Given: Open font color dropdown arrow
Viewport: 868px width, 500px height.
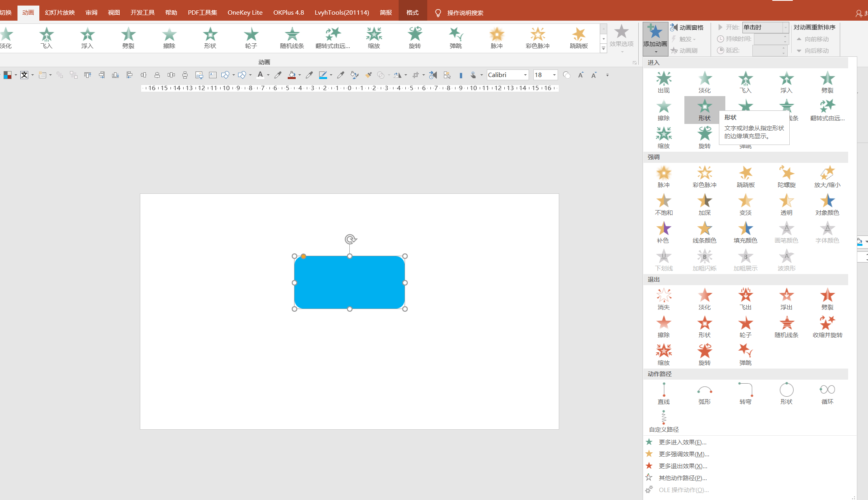Looking at the screenshot, I should (268, 75).
